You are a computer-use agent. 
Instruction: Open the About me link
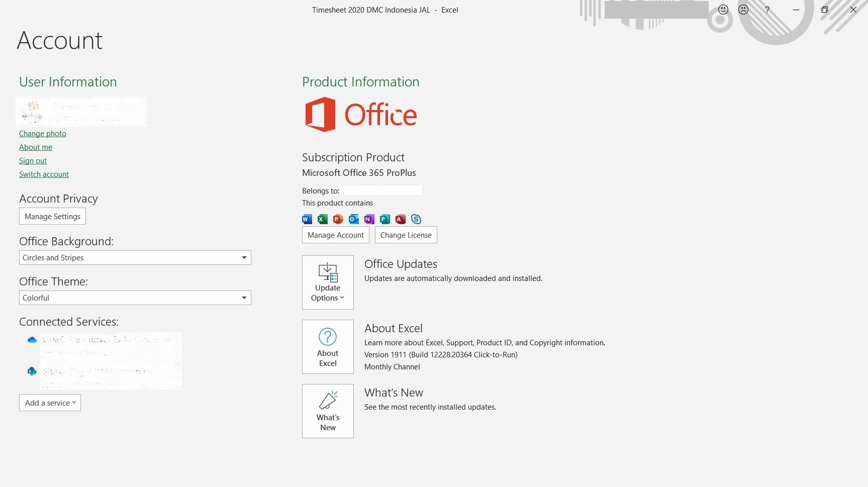click(x=36, y=147)
